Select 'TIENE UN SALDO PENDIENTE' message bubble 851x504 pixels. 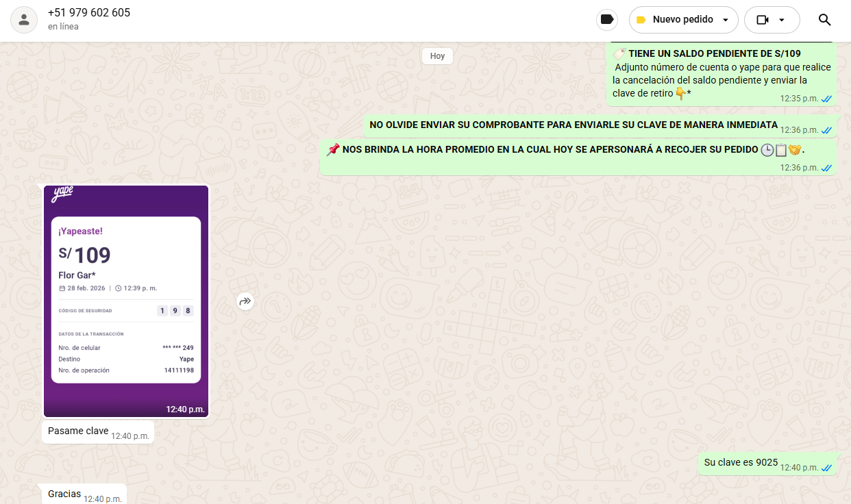click(714, 53)
